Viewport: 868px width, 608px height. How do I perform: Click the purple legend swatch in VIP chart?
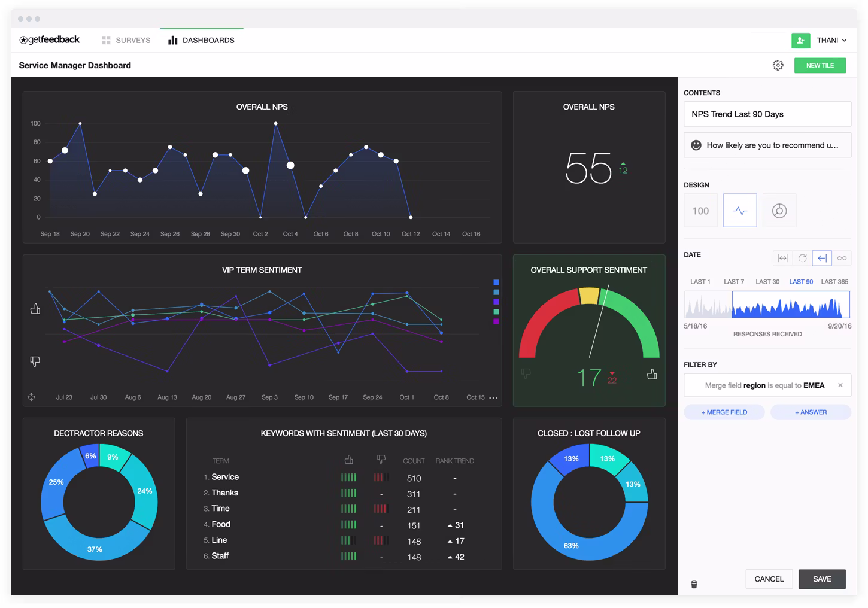click(x=496, y=322)
